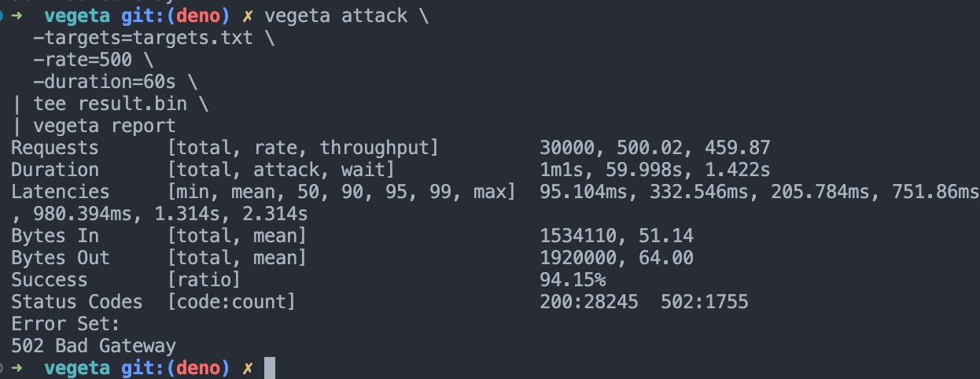Click the pipe symbol before "vegeta report"
The width and height of the screenshot is (980, 379).
tap(17, 126)
